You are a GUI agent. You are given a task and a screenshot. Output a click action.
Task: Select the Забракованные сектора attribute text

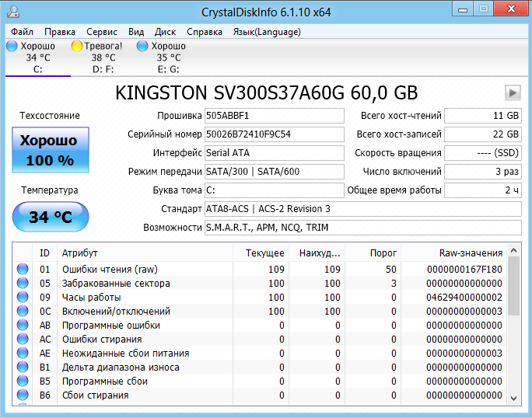[116, 283]
